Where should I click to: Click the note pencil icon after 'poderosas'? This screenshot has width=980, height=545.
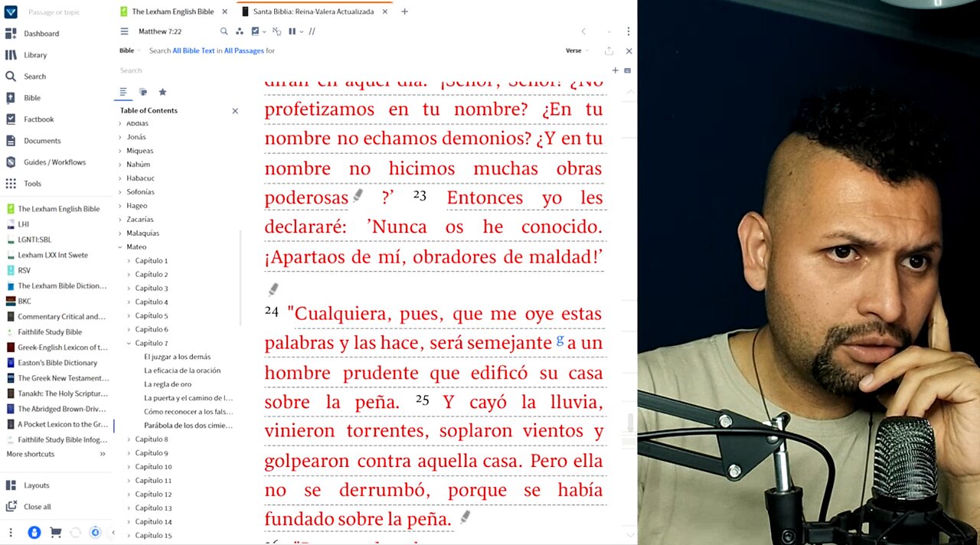point(358,196)
